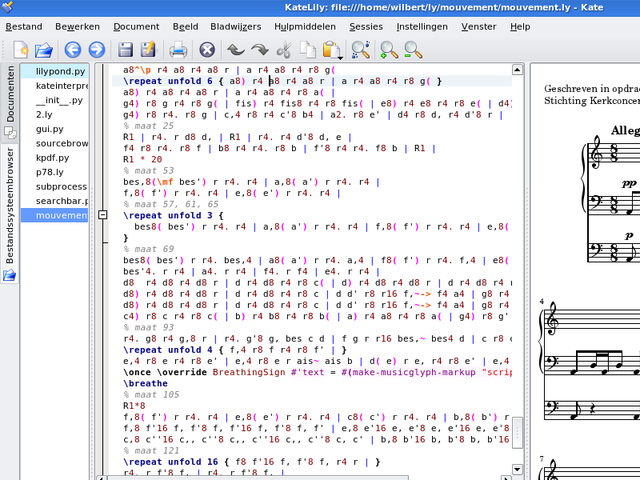Open a file with the folder icon
The height and width of the screenshot is (480, 640).
pos(44,50)
